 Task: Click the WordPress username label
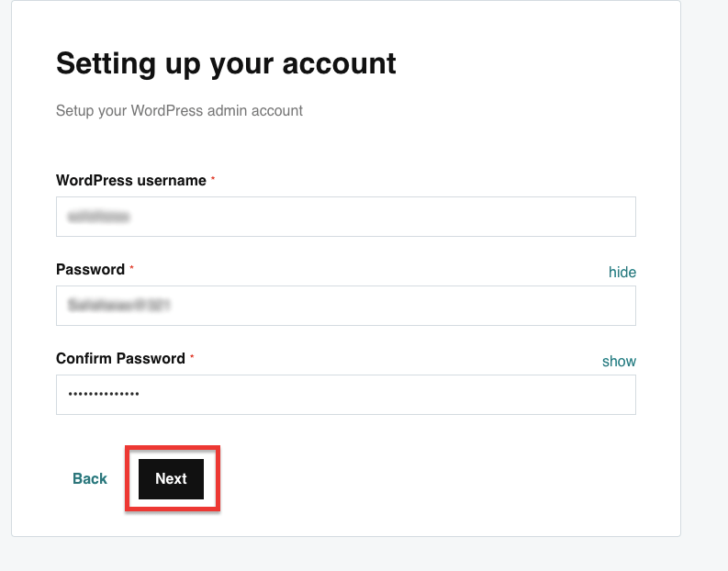130,181
